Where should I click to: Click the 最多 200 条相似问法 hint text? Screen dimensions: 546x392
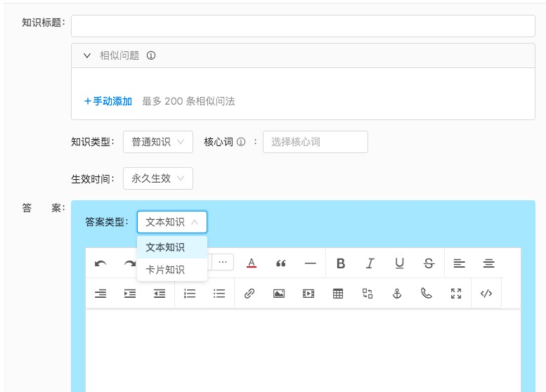188,101
